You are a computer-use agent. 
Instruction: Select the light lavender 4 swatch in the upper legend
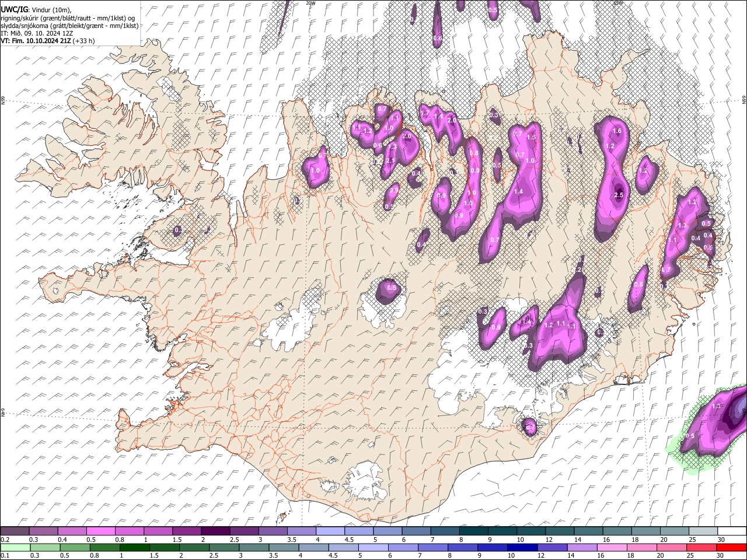click(x=329, y=531)
